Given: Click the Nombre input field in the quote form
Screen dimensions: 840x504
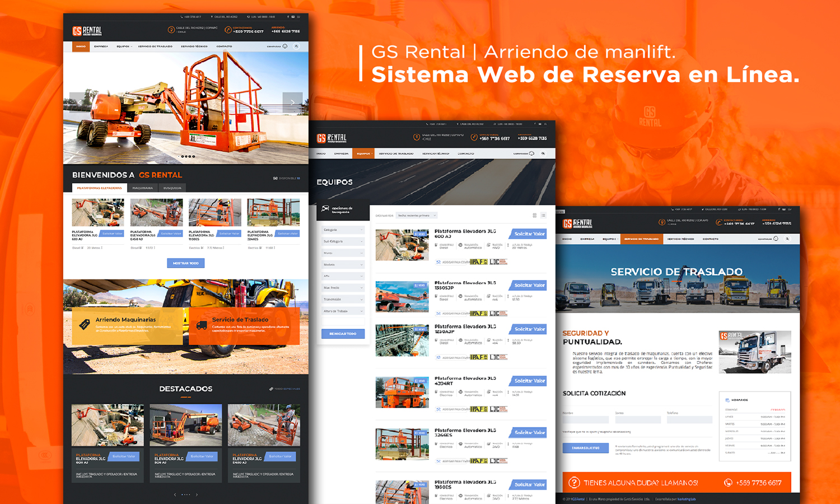Looking at the screenshot, I should coord(585,419).
